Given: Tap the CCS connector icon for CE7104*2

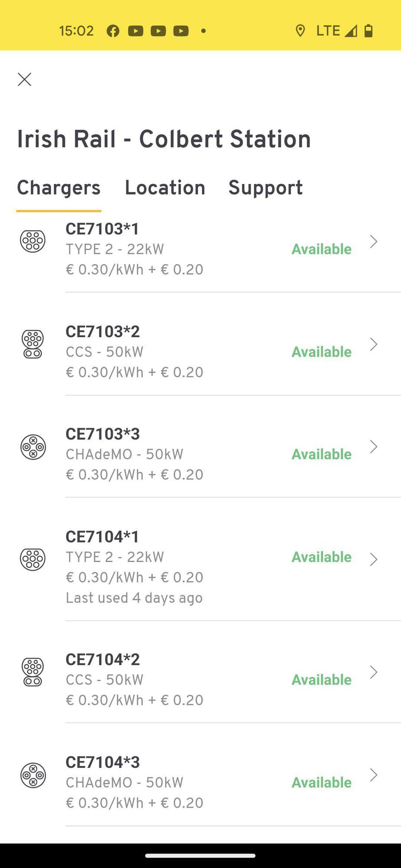Looking at the screenshot, I should (x=33, y=672).
